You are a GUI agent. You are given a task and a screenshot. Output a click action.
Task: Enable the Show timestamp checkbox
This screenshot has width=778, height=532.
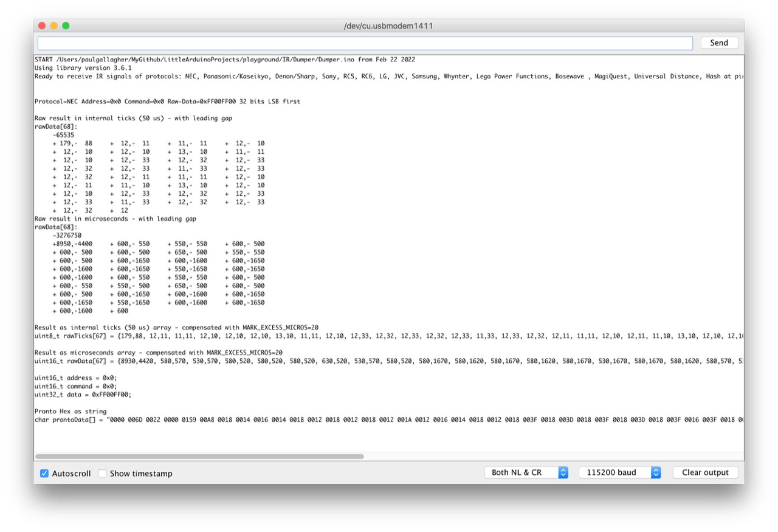tap(103, 473)
